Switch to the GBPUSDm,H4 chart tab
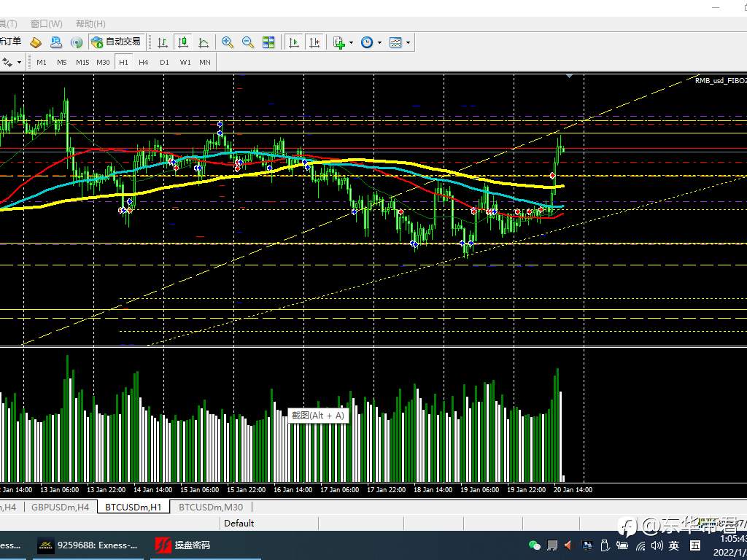Image resolution: width=747 pixels, height=560 pixels. [x=60, y=507]
